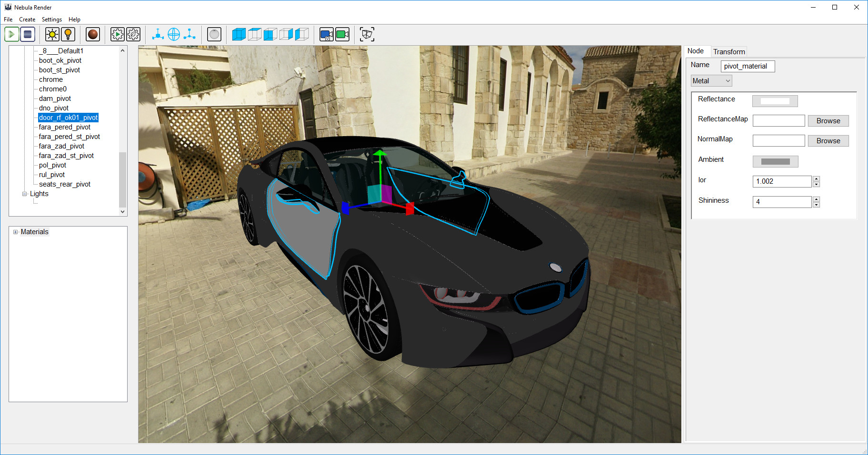868x455 pixels.
Task: Decrease the Shininess value with down arrow
Action: point(817,205)
